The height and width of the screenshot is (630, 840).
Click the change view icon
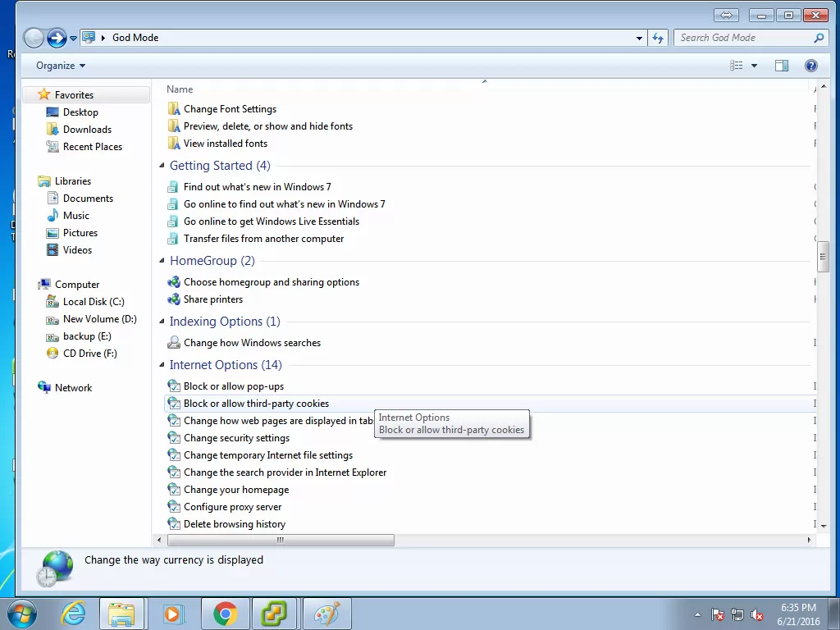tap(737, 66)
